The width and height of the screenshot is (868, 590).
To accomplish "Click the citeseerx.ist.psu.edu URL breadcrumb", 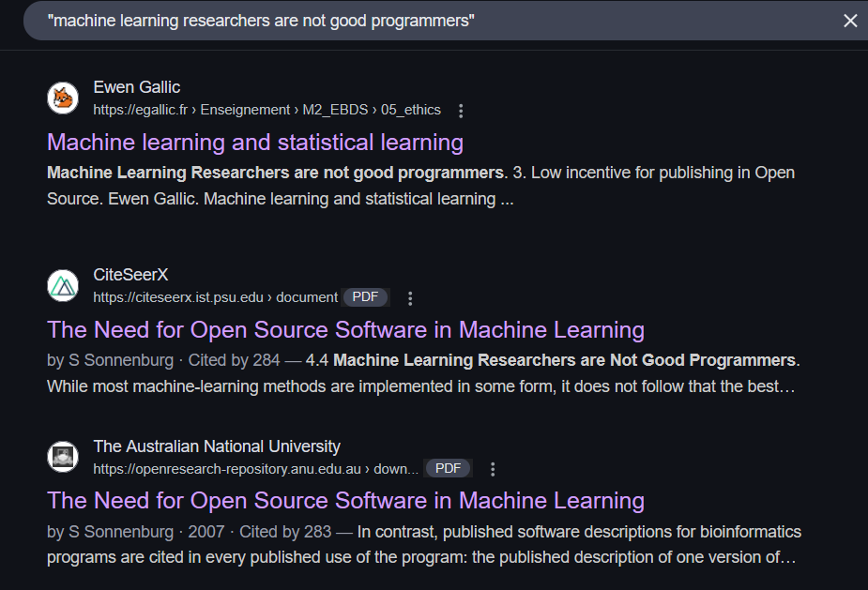I will (215, 297).
